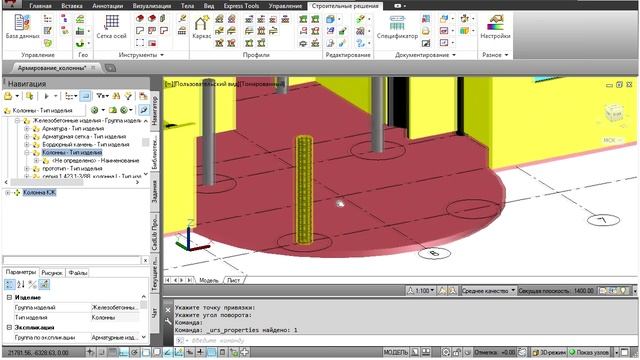640x360 pixels.
Task: Click the alphabetical sort icon in the properties toolbar
Action: point(21,284)
